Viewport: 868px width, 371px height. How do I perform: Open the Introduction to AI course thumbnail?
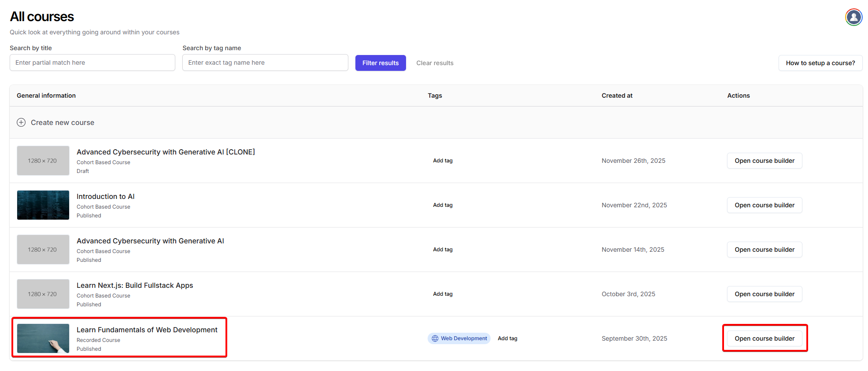pyautogui.click(x=43, y=205)
